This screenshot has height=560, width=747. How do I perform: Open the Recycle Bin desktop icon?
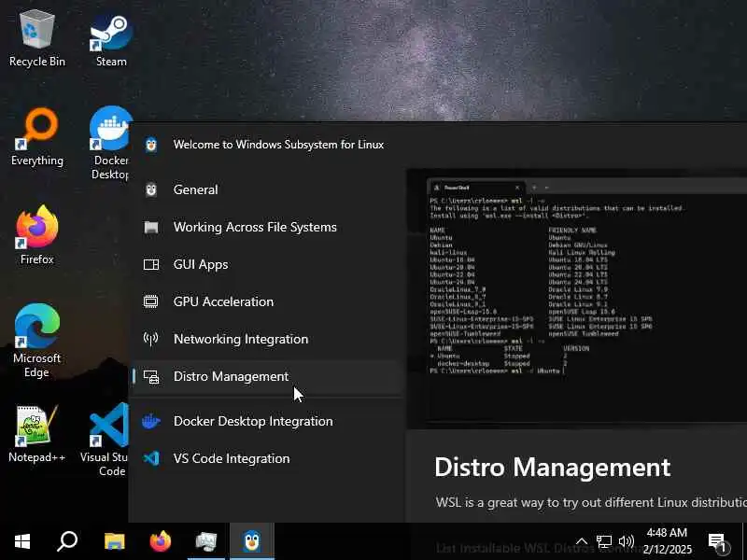[x=36, y=38]
